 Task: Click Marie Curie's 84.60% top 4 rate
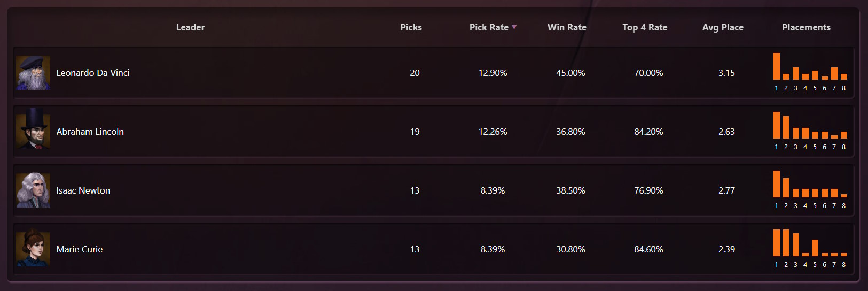(648, 249)
